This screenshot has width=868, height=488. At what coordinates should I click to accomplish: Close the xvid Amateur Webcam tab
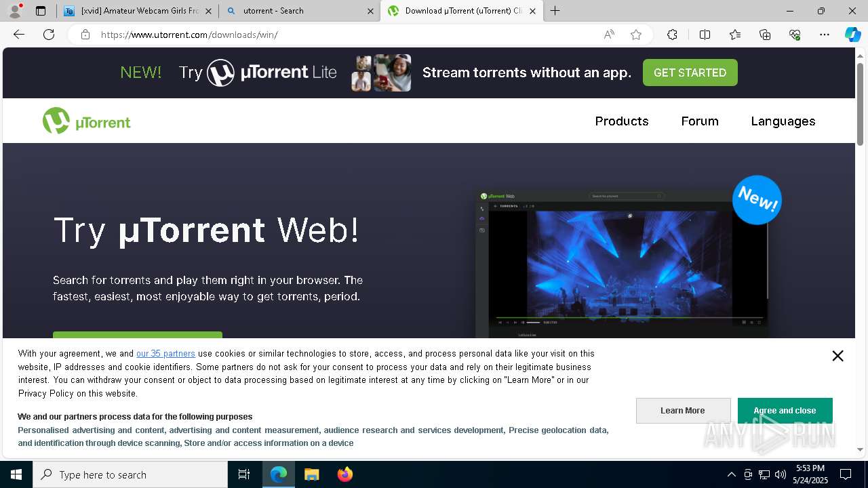click(x=208, y=11)
